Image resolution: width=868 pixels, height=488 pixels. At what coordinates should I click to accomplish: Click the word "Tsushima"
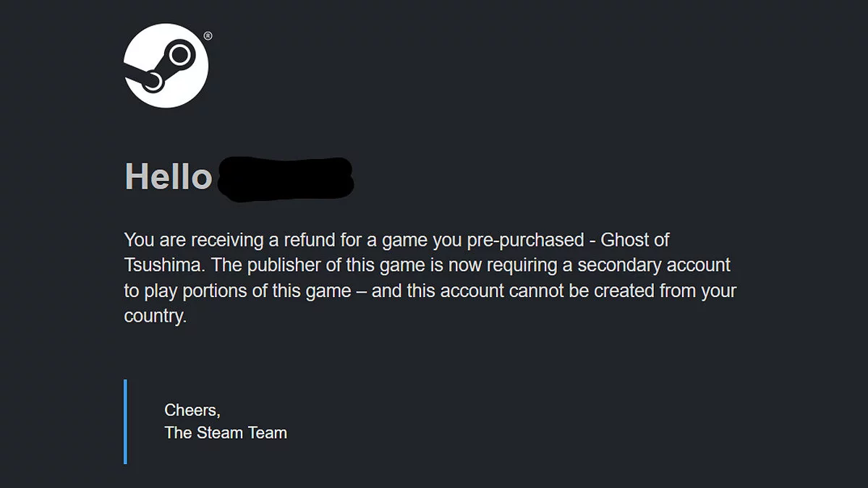164,265
